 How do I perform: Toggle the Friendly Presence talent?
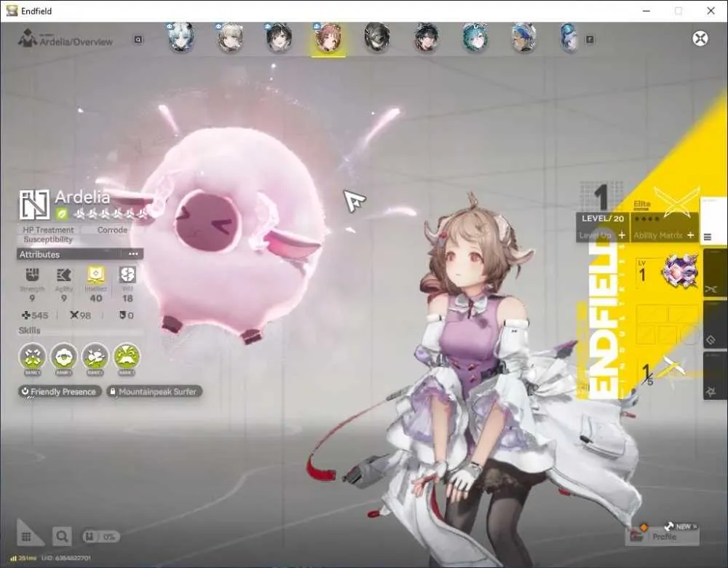[x=60, y=392]
